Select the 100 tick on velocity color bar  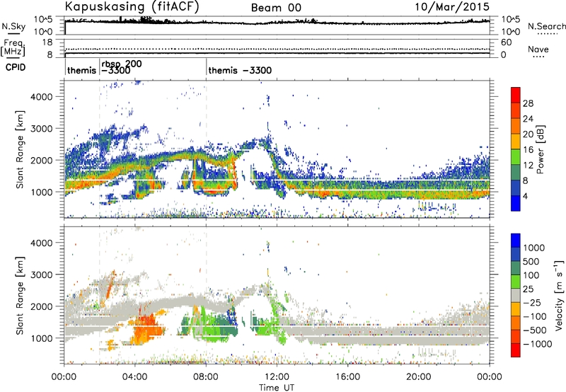coord(531,275)
